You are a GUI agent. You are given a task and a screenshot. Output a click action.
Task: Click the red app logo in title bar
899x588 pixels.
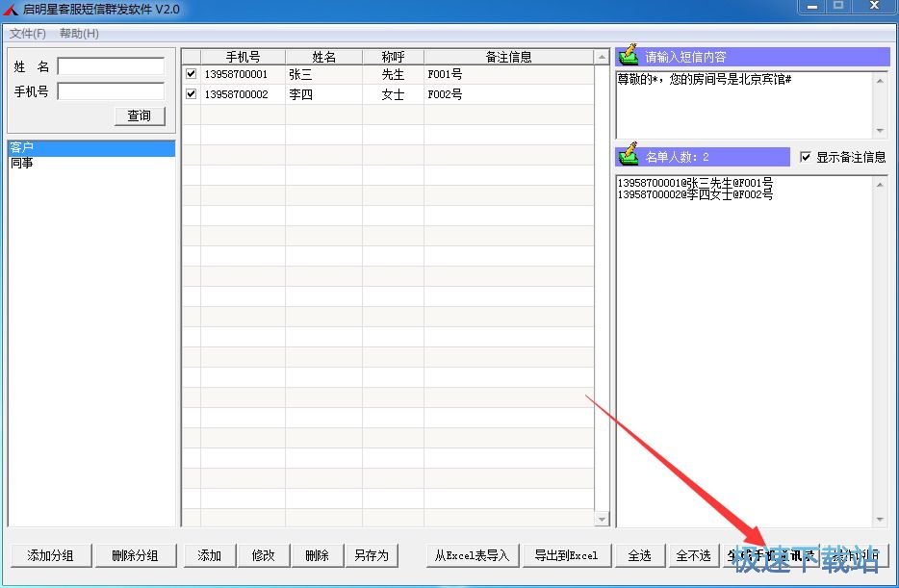pos(11,10)
